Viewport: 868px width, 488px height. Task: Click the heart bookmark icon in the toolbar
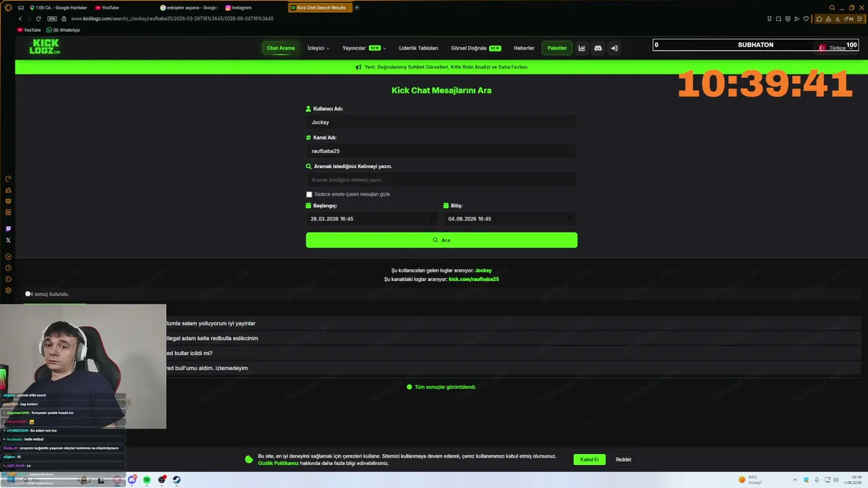tap(806, 19)
